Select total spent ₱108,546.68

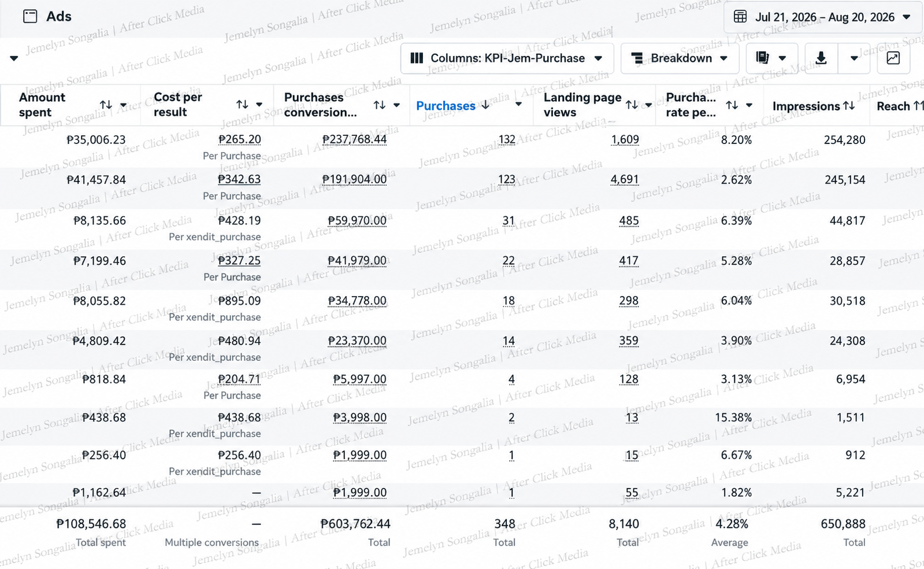click(x=91, y=524)
